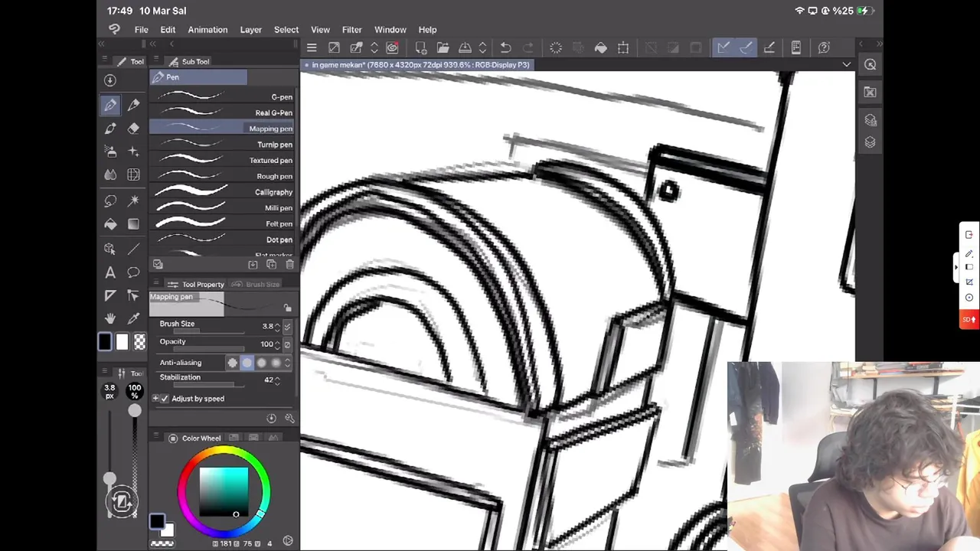The width and height of the screenshot is (980, 551).
Task: Click the New document icon
Action: 420,47
